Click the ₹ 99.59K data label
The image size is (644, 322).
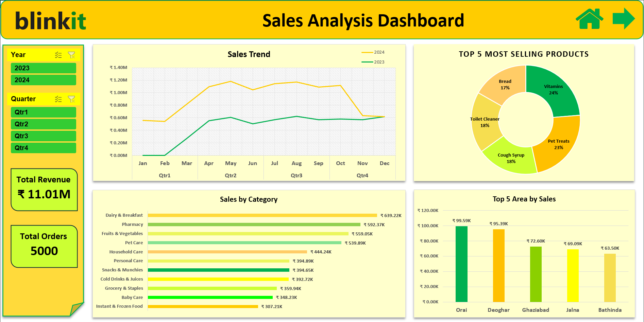point(461,221)
